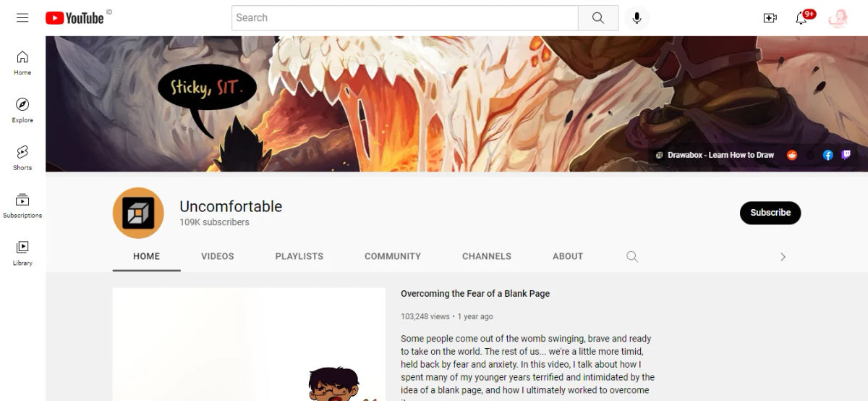
Task: Switch to the VIDEOS tab
Action: pyautogui.click(x=218, y=256)
